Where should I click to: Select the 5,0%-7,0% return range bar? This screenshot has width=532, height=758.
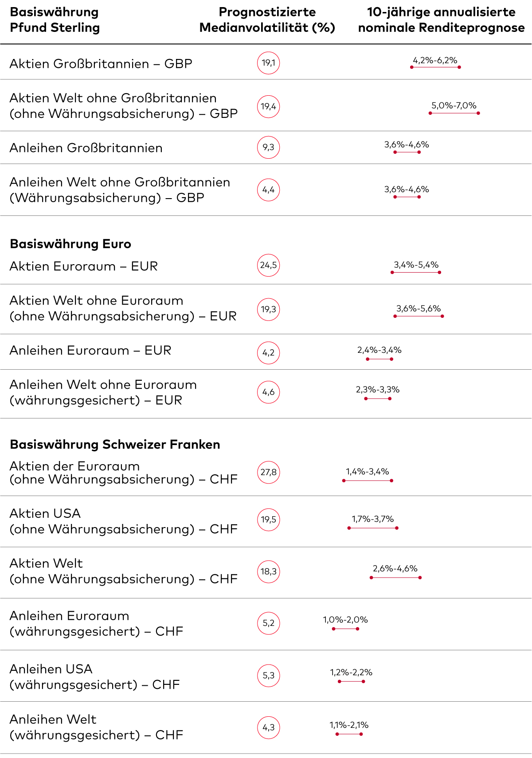click(x=454, y=113)
